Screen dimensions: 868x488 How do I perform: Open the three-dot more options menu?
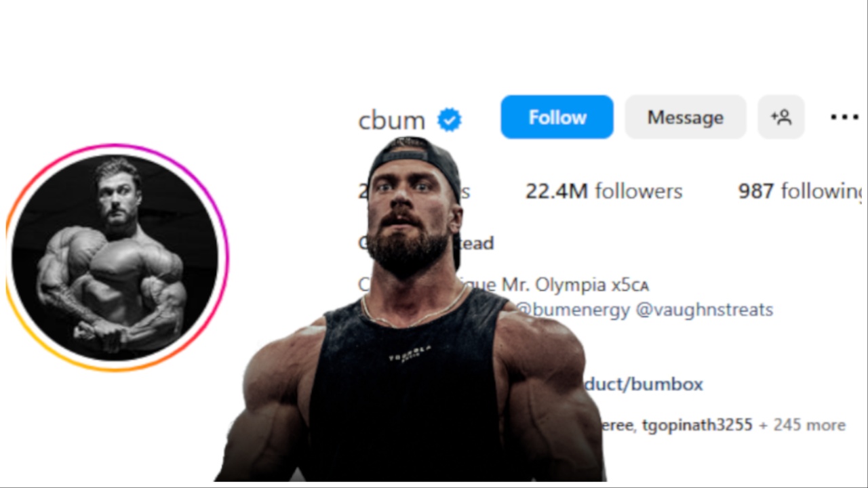click(x=844, y=117)
